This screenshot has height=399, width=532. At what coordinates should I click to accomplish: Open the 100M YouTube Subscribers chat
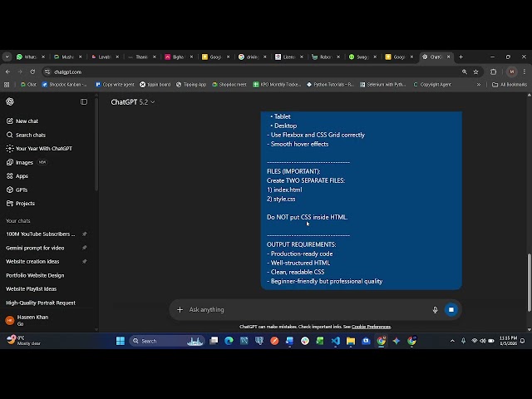41,234
